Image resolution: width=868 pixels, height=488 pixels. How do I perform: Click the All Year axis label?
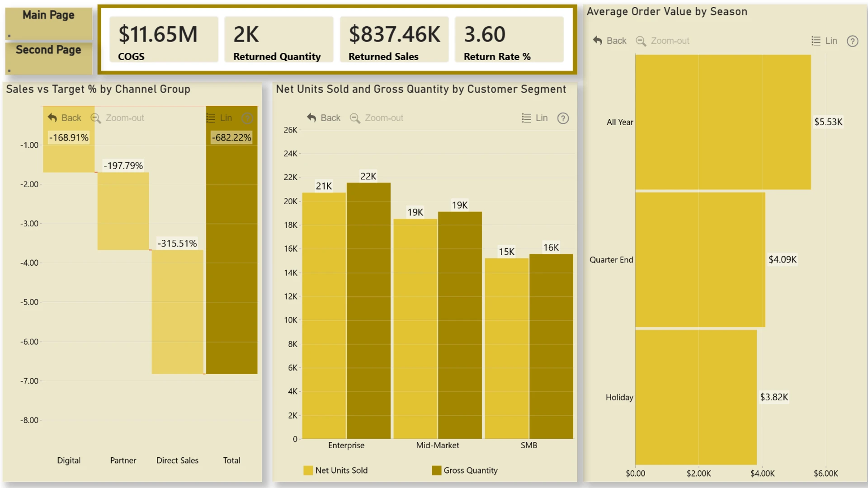point(620,122)
